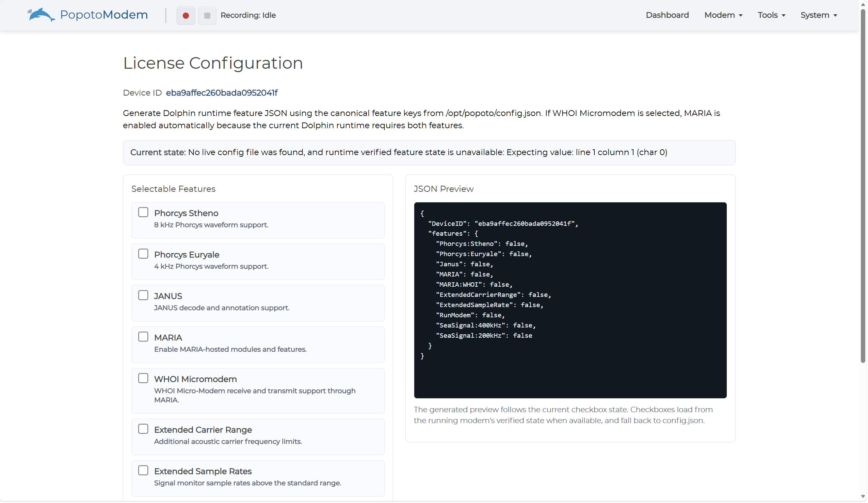This screenshot has width=868, height=503.
Task: Click "4 kHz Phorcys waveform support." description
Action: pos(211,267)
